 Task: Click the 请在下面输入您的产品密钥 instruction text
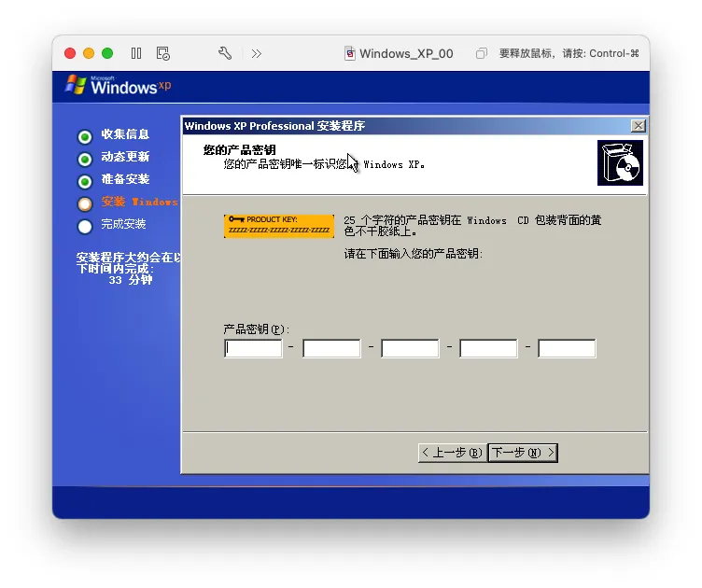[x=414, y=254]
